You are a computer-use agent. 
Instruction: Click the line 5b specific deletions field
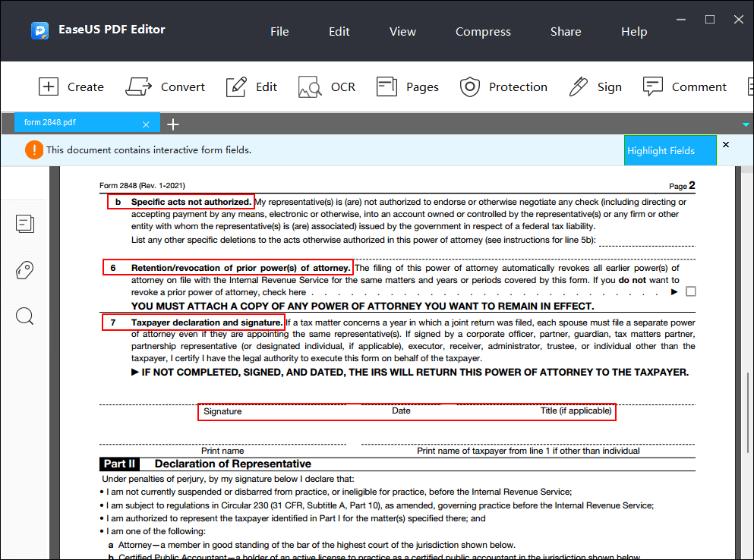point(647,241)
